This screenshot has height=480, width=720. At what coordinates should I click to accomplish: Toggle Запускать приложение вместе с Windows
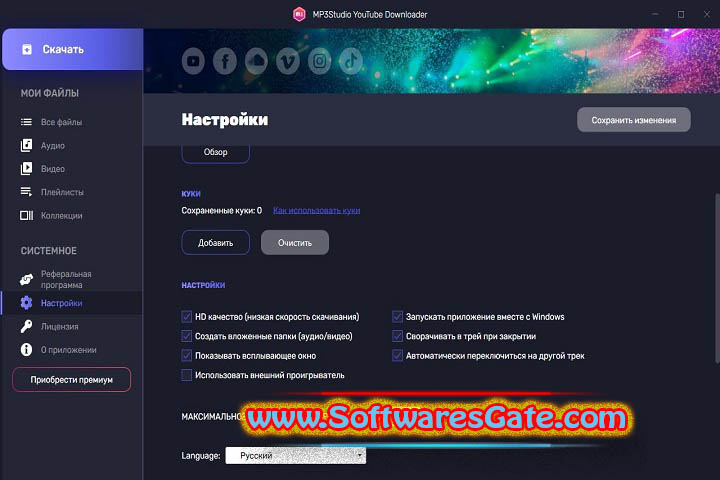pos(397,316)
